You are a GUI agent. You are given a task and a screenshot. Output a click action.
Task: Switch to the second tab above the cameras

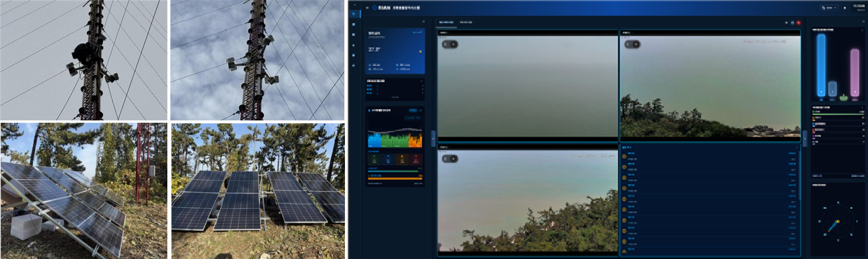(466, 22)
